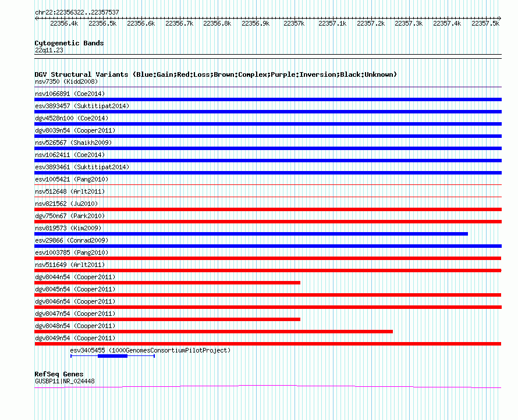Click the 22357k ruler tick label
This screenshot has width=518, height=420.
tap(294, 23)
